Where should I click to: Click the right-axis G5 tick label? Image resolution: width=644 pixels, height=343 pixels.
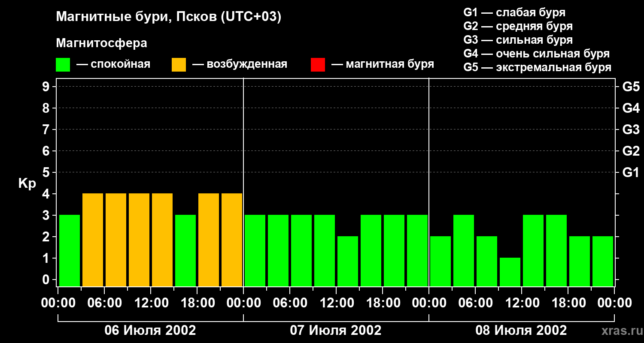coord(631,87)
